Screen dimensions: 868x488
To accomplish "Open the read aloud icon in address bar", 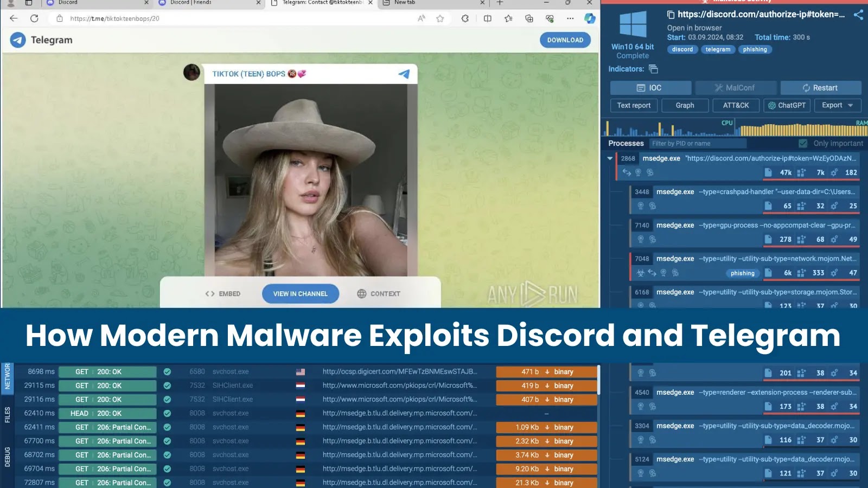I will coord(422,18).
